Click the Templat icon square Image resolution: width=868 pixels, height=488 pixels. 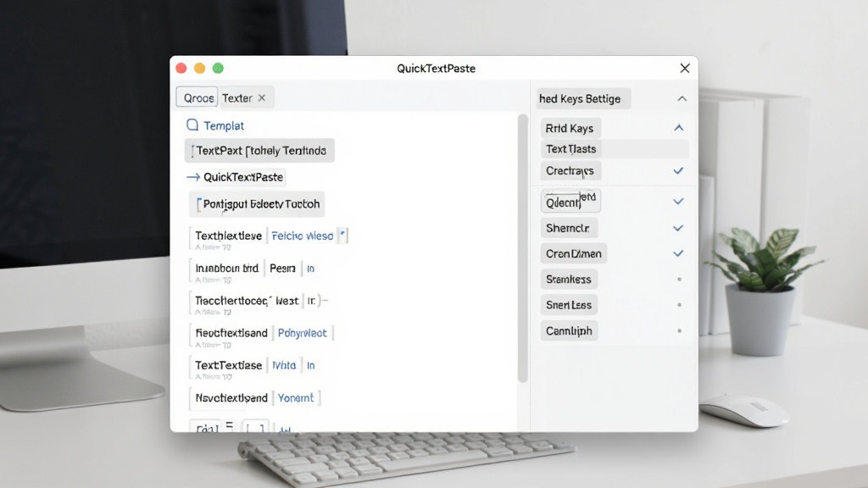tap(192, 125)
